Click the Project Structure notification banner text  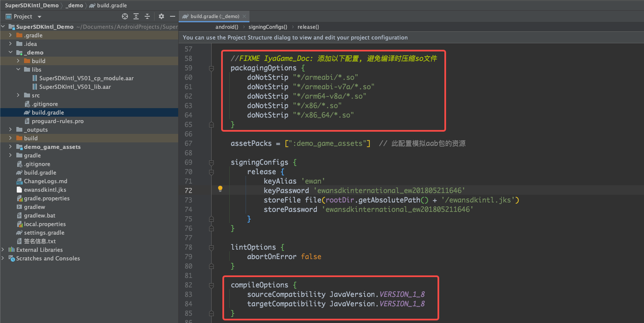(x=295, y=38)
